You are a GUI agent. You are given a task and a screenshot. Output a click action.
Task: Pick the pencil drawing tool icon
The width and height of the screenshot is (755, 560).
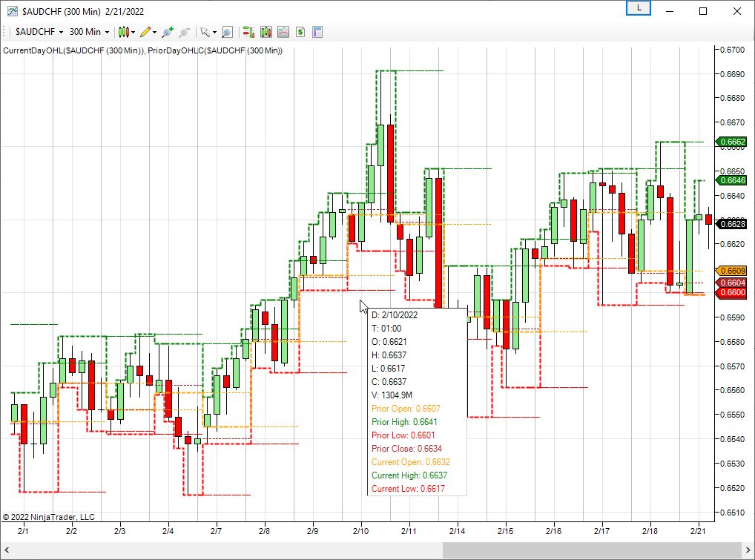145,32
